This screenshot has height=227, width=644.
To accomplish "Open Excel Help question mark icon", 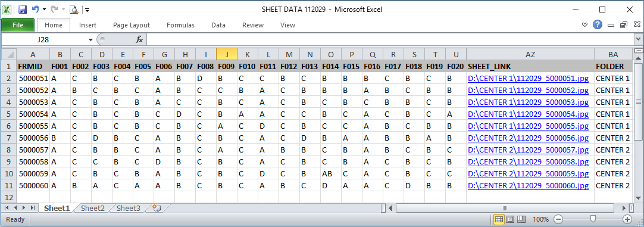I will 598,25.
